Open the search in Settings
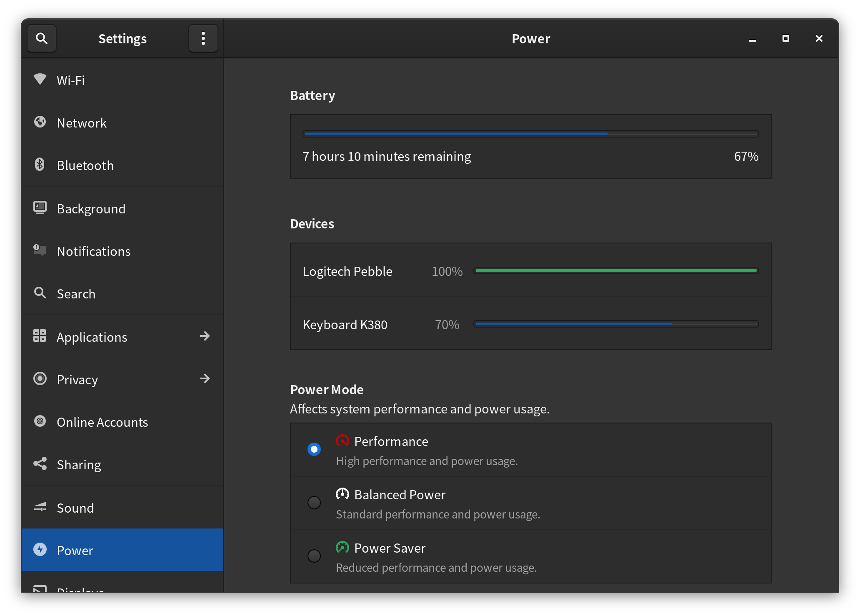Screen dimensions: 860x616 (42, 38)
